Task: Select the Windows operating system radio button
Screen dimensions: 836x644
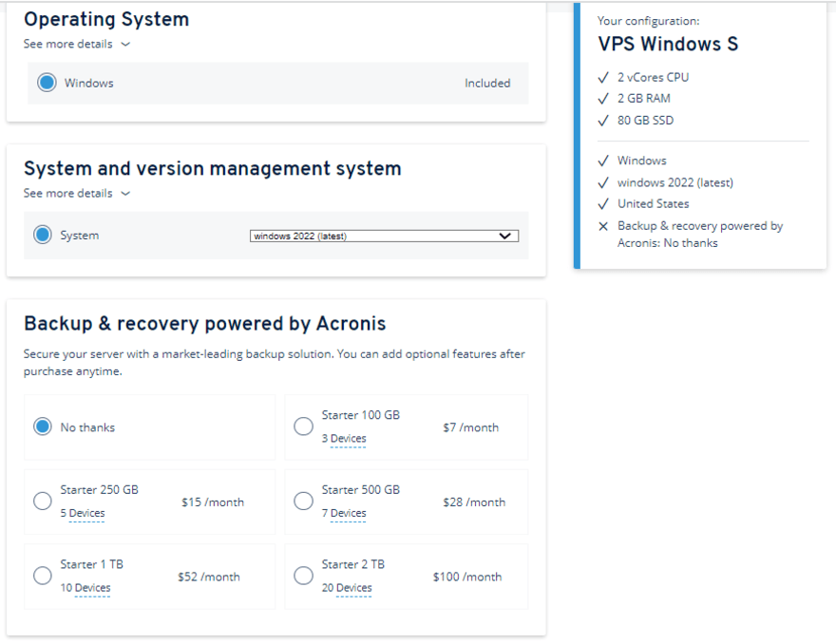Action: point(47,83)
